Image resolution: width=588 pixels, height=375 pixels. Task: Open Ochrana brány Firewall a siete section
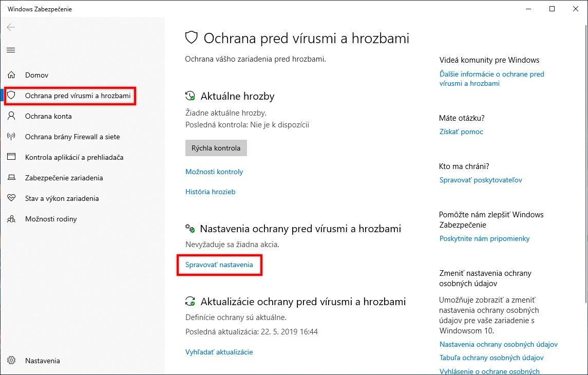11,137
